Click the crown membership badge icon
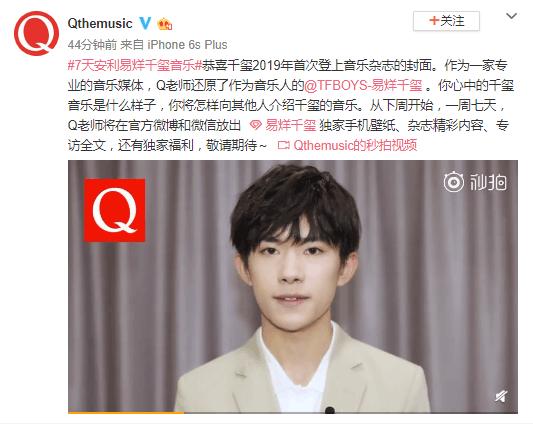Screen dimensions: 533x430 165,24
